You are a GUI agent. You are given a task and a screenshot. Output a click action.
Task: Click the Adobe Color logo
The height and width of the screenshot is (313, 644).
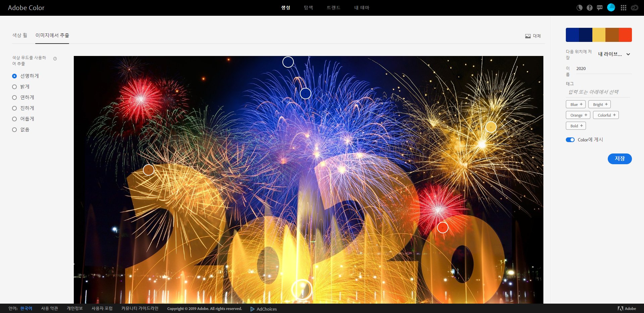pos(26,8)
